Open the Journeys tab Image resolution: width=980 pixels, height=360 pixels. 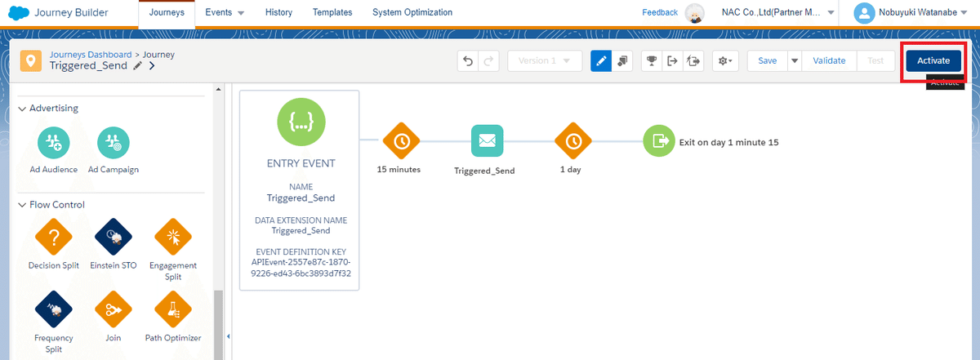click(167, 13)
